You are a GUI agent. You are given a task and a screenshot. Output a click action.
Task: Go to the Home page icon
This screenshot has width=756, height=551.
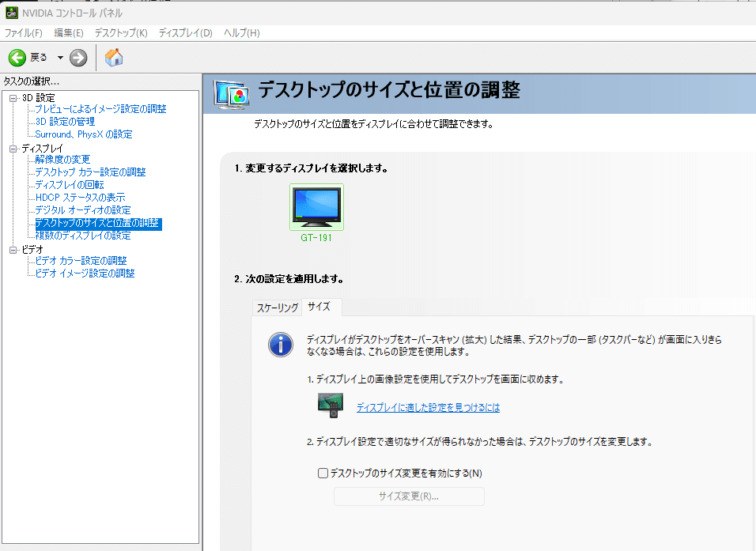(114, 58)
